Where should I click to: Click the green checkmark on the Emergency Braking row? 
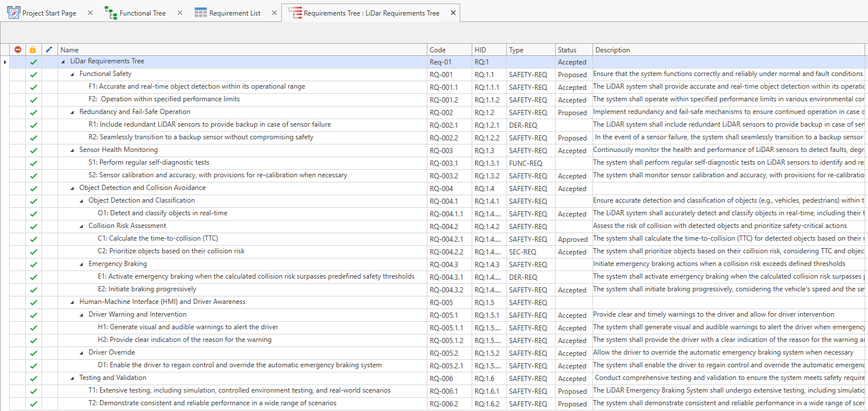(33, 265)
